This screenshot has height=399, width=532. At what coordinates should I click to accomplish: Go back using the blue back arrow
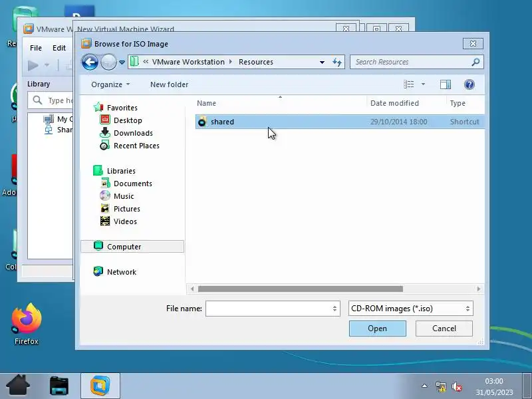point(90,63)
